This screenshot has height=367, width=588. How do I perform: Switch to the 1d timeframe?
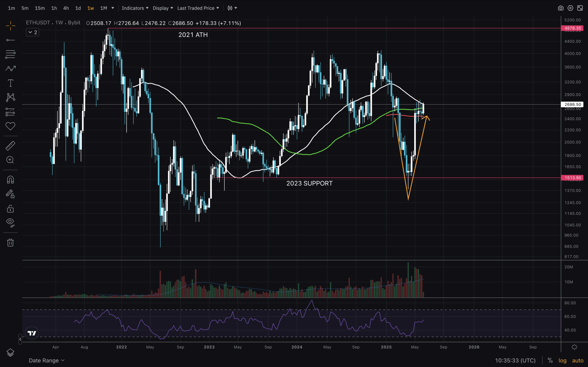click(x=78, y=8)
